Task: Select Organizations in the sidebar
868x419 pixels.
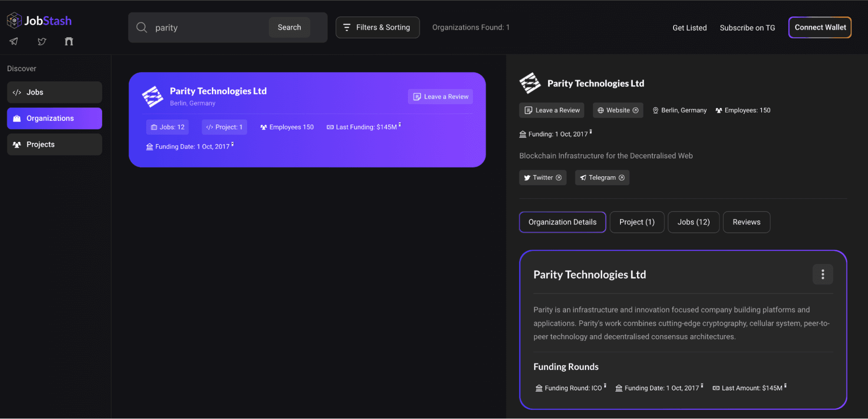Action: click(54, 118)
